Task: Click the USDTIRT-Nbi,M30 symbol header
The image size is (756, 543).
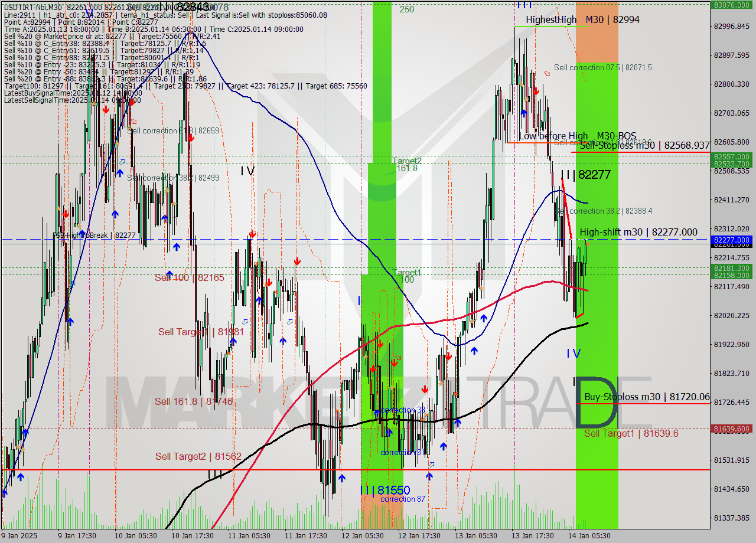Action: pos(33,6)
